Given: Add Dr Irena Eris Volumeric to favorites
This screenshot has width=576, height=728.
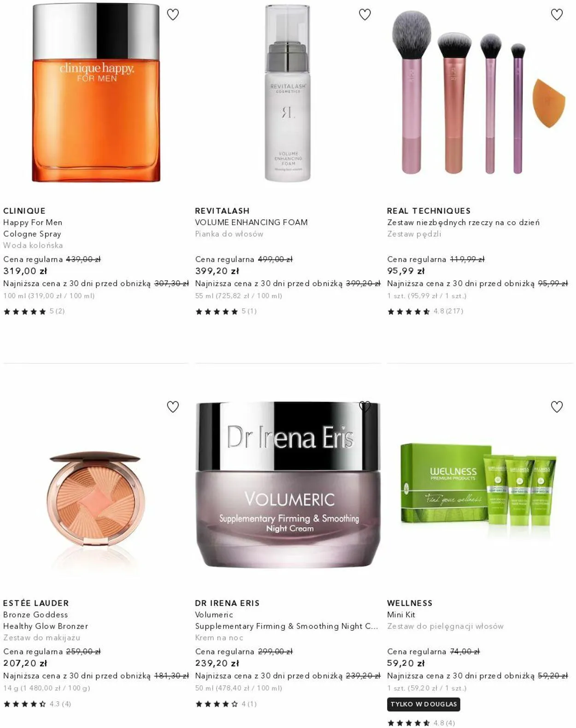Looking at the screenshot, I should click(365, 407).
